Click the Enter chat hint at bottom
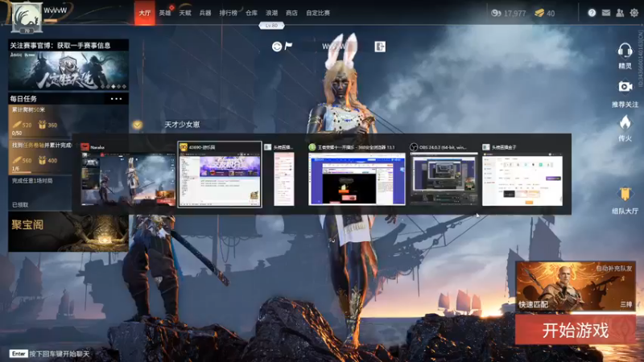The image size is (644, 362). [50, 353]
